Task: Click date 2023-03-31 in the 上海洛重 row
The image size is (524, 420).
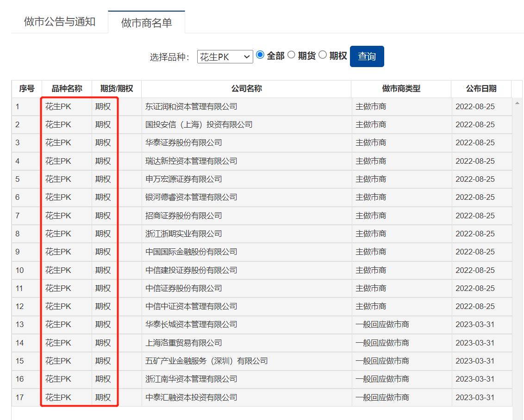Action: [x=475, y=343]
